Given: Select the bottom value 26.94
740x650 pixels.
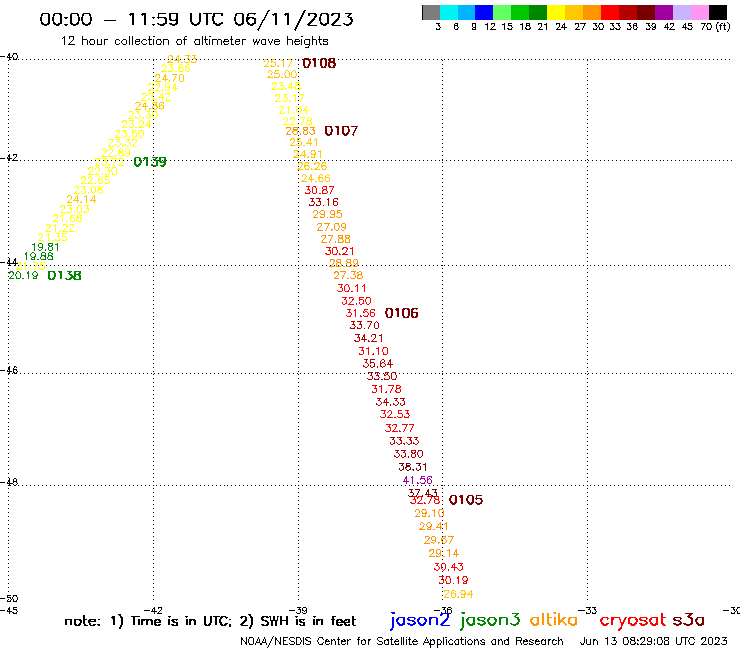Looking at the screenshot, I should (x=458, y=594).
